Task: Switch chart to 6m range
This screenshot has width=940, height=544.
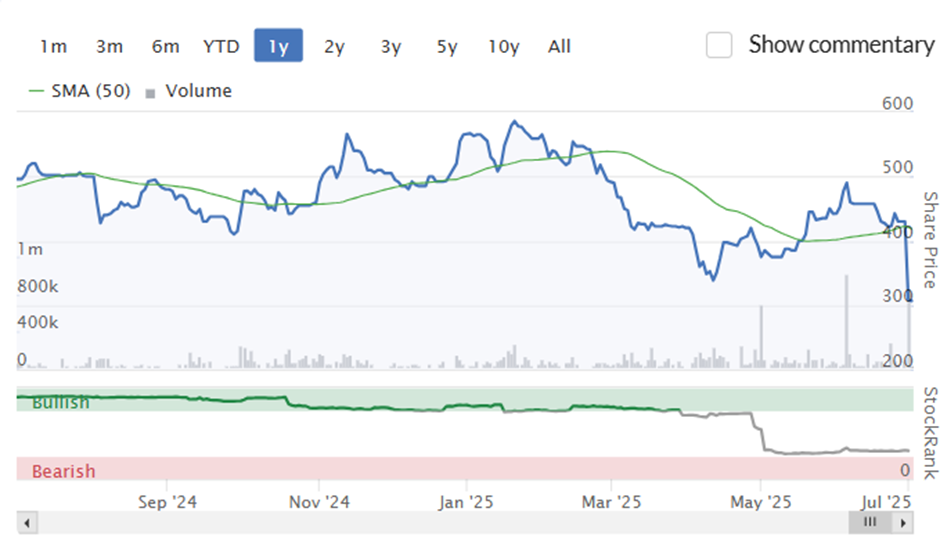Action: (x=165, y=46)
